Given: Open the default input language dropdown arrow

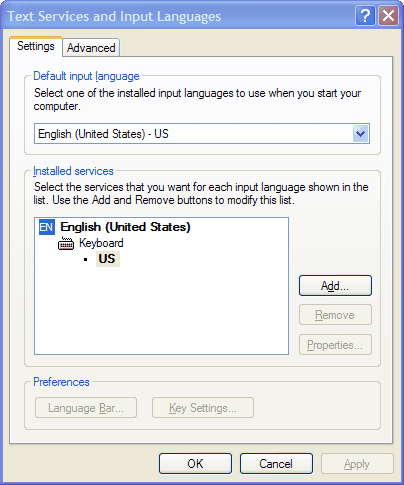Looking at the screenshot, I should [360, 134].
